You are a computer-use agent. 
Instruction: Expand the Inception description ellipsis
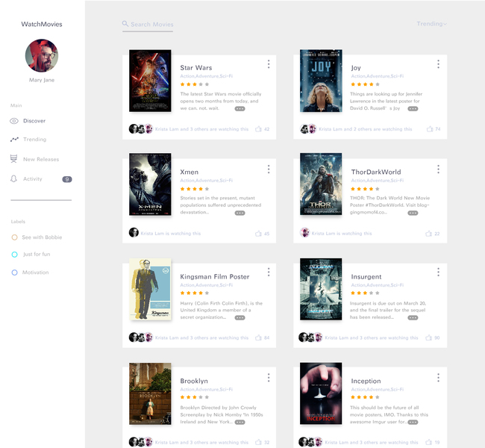point(413,422)
